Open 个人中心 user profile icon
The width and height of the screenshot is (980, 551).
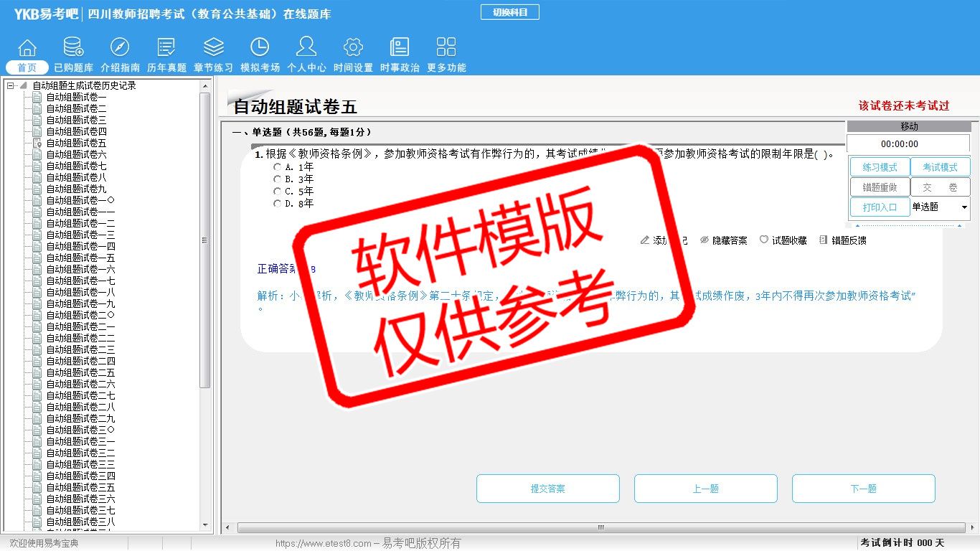306,47
